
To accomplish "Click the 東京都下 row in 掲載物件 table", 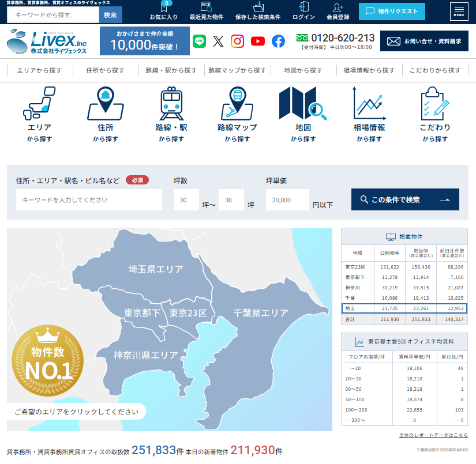I will 404,277.
